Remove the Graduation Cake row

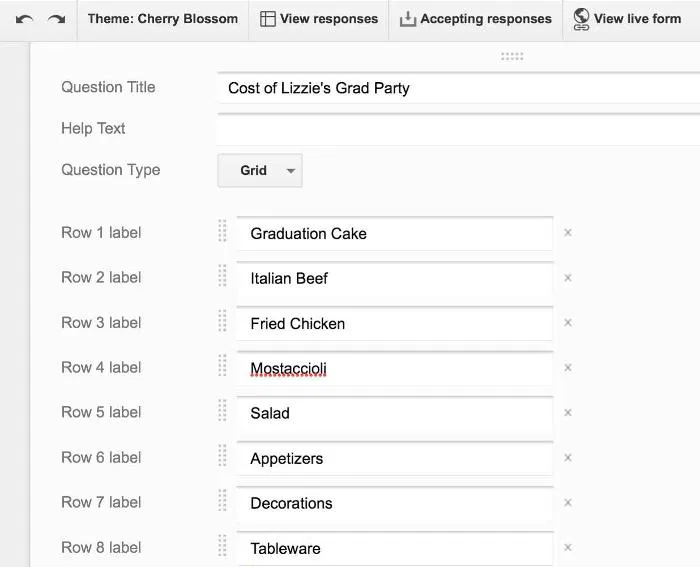(x=568, y=233)
